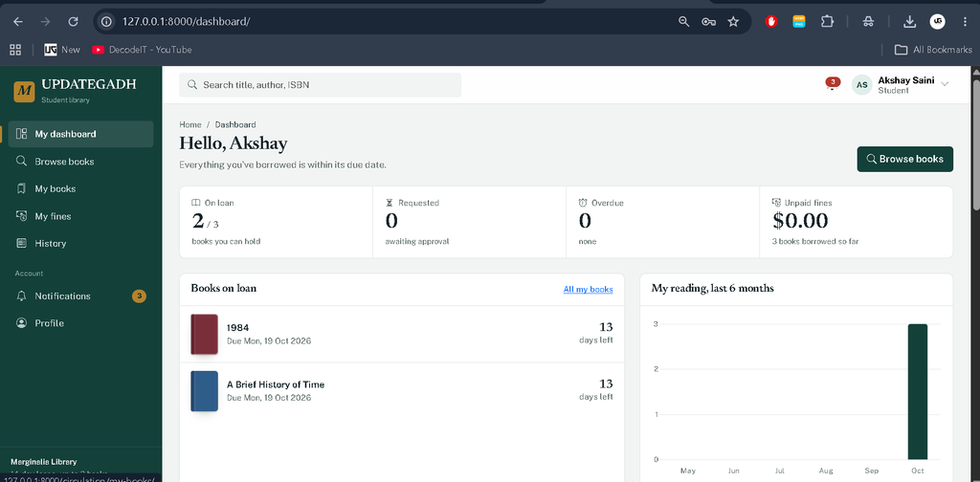Open the 1984 book cover thumbnail

coord(205,334)
